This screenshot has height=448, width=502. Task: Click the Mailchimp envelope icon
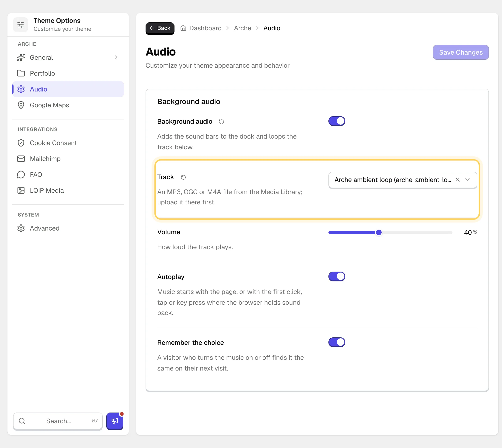coord(21,159)
